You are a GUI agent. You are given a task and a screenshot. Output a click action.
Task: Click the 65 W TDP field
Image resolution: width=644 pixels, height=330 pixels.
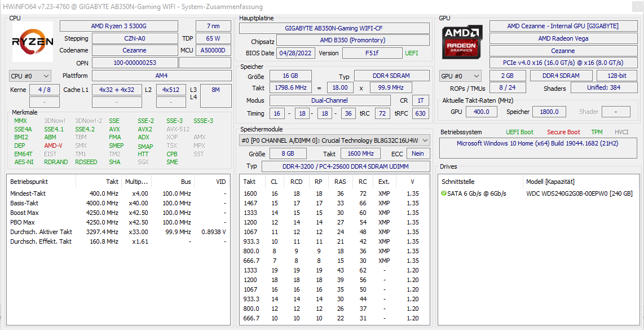tap(213, 38)
